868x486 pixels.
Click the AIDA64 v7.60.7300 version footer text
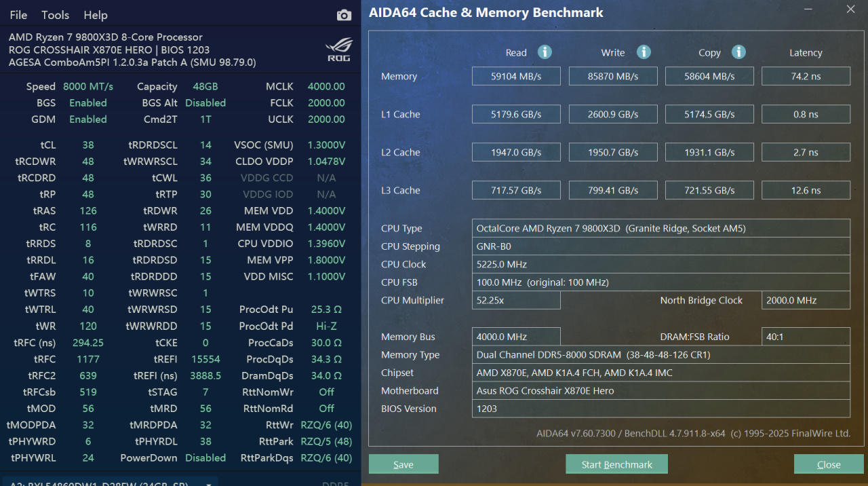693,433
